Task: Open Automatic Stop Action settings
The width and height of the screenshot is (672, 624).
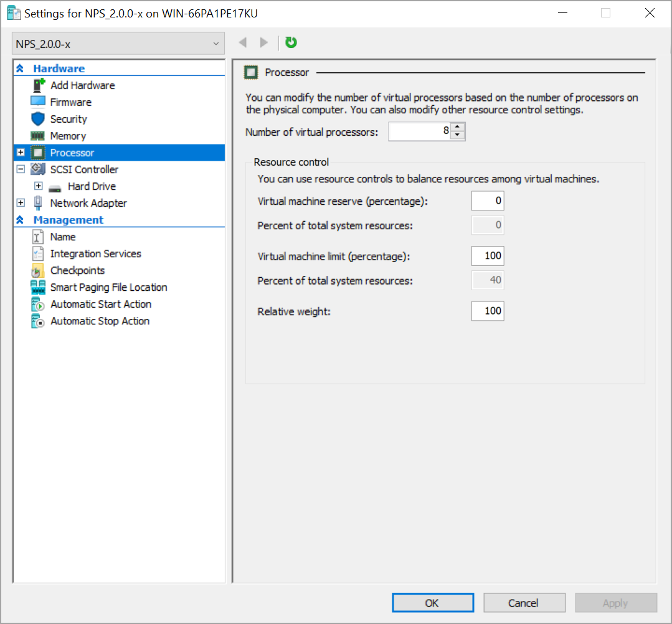Action: click(39, 321)
